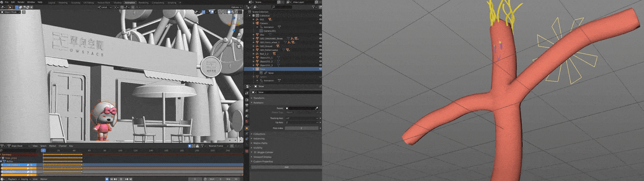Open the File menu
Screen dimensions: 644x181
click(x=7, y=2)
